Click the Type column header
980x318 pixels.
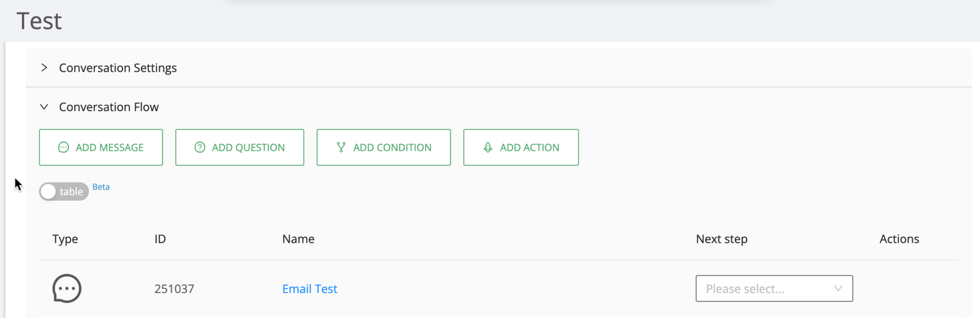(x=65, y=238)
